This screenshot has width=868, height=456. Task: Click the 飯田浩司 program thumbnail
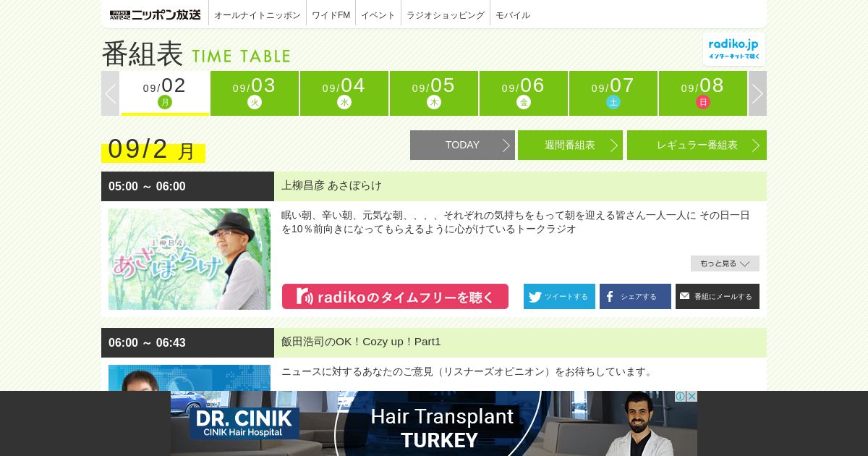click(190, 378)
